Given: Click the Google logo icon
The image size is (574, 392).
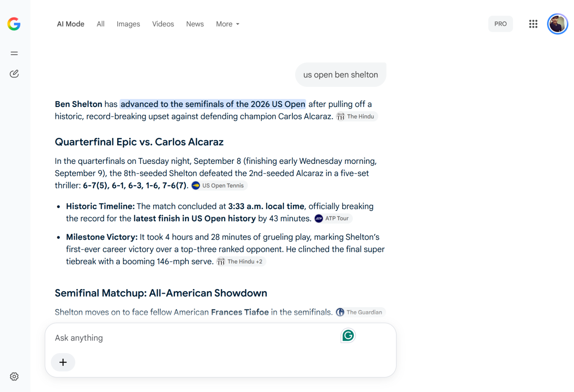Looking at the screenshot, I should point(14,24).
